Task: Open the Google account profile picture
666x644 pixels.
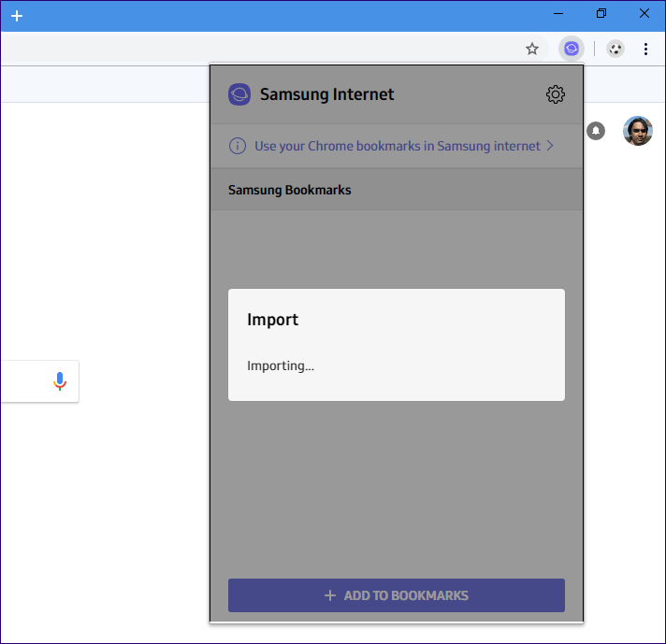Action: point(638,131)
